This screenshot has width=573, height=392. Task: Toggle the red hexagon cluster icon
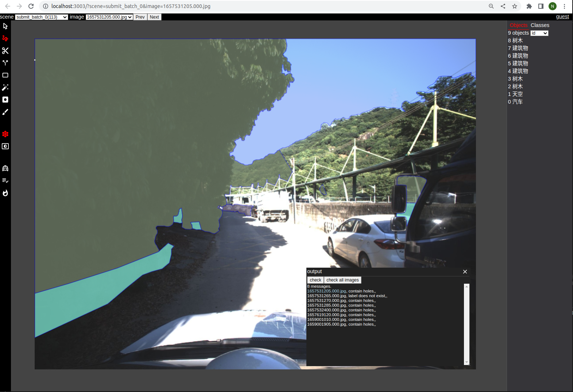(x=5, y=134)
